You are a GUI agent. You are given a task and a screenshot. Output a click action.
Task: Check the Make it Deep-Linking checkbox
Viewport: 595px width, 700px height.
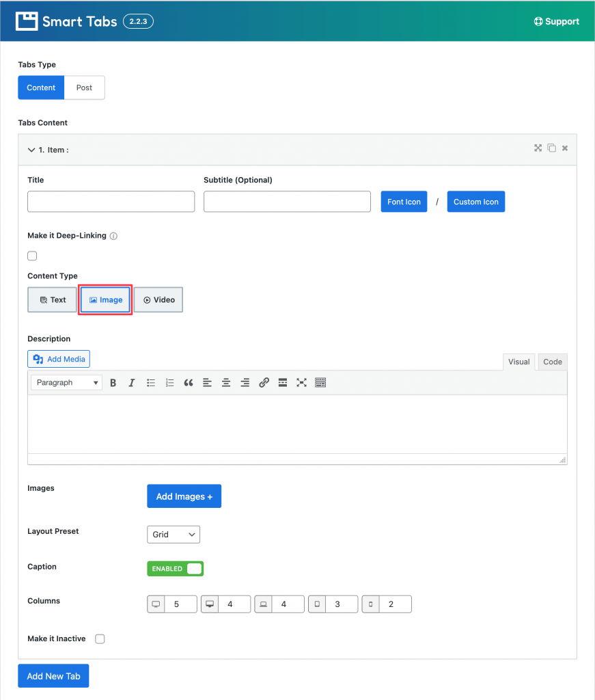(32, 256)
